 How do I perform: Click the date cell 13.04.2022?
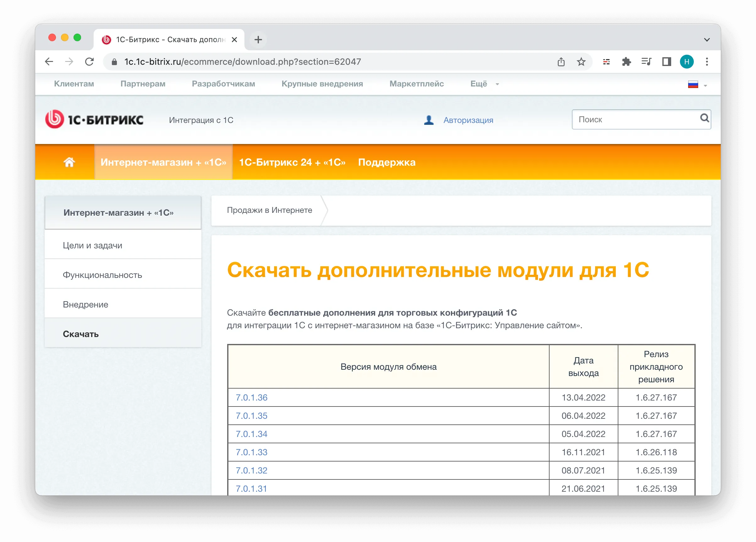(x=583, y=397)
